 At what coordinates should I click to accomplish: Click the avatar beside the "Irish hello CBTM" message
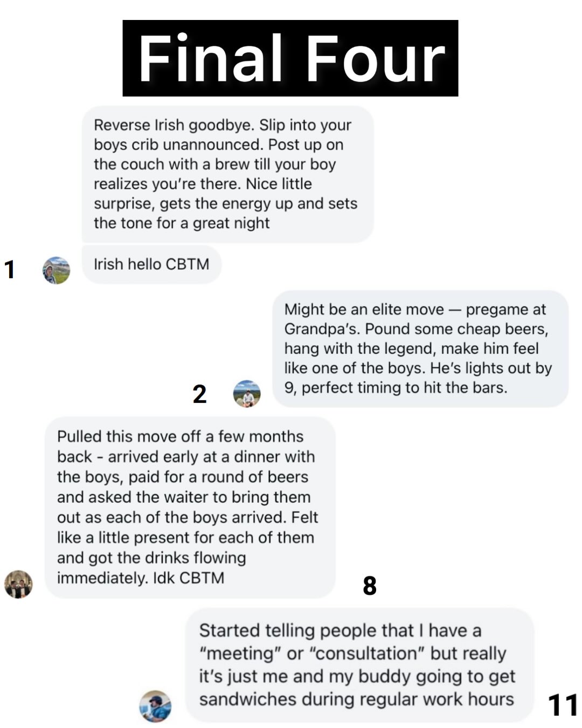pos(56,270)
